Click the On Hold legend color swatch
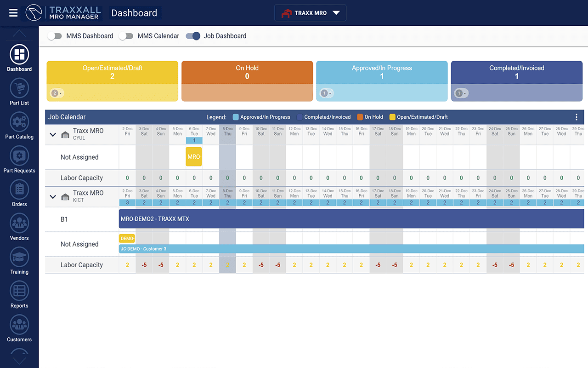 pos(360,117)
